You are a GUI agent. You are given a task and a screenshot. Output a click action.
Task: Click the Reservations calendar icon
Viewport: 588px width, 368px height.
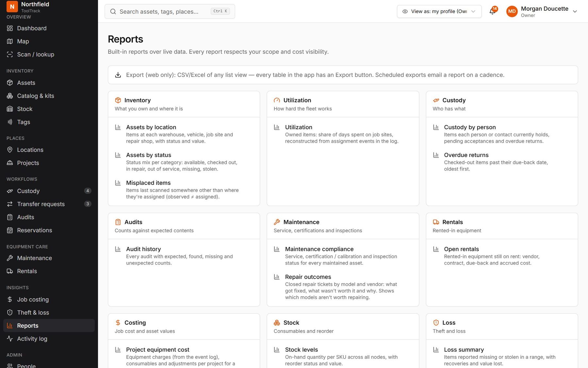(x=10, y=230)
